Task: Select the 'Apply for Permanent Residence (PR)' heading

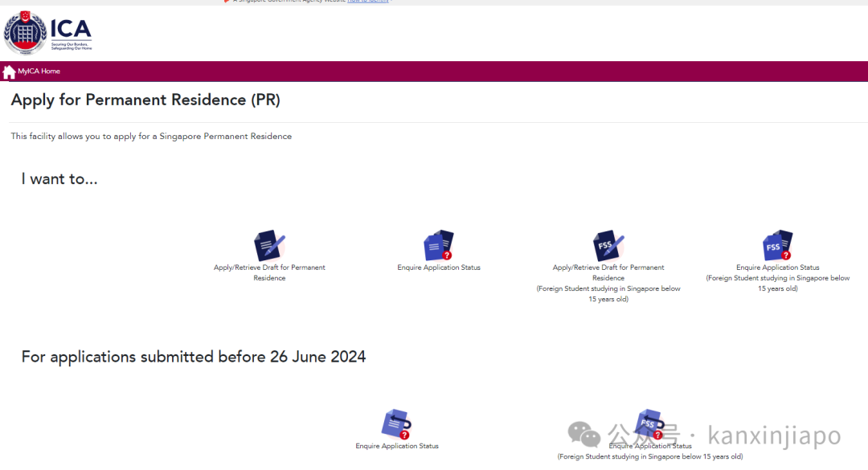Action: tap(145, 100)
